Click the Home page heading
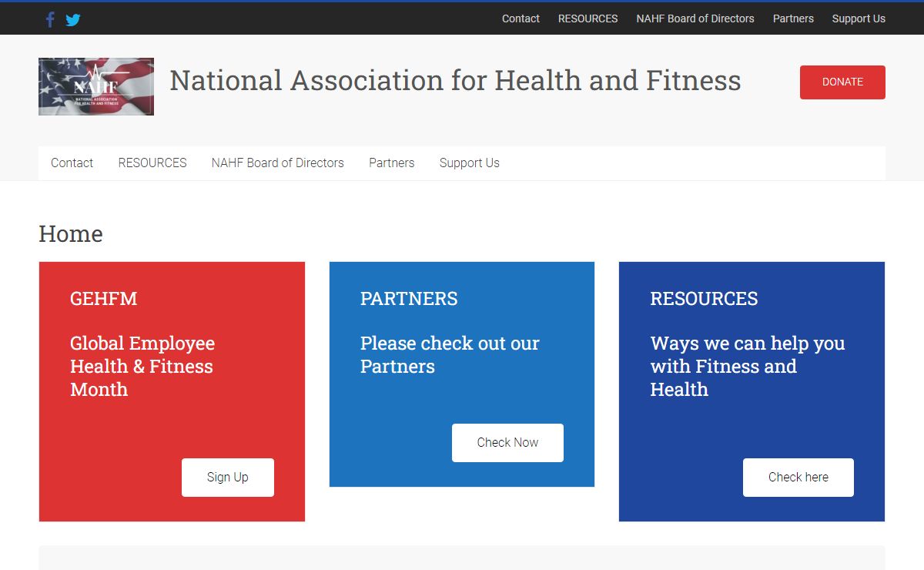The height and width of the screenshot is (570, 924). click(x=71, y=234)
